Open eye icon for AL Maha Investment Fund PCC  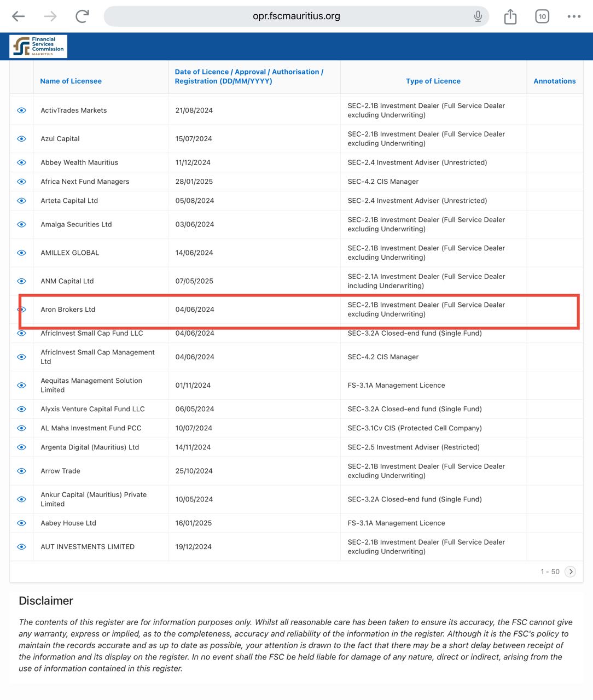pos(22,428)
